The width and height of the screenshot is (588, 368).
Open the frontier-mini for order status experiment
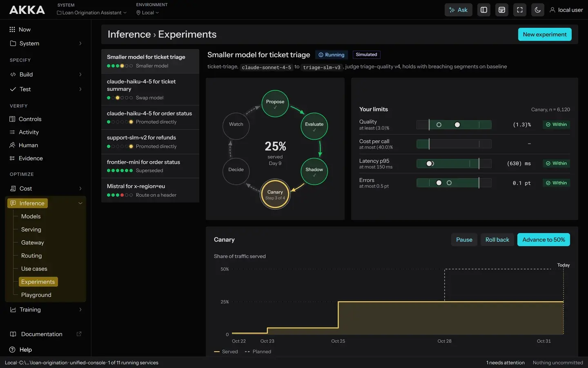pos(150,166)
